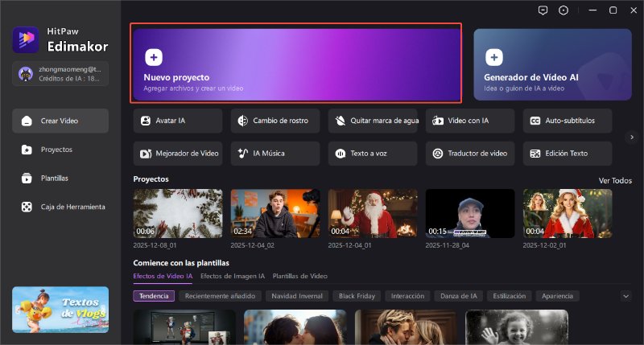Click the Proyectos folder icon in sidebar
Screen dimensions: 644x345
pyautogui.click(x=27, y=150)
